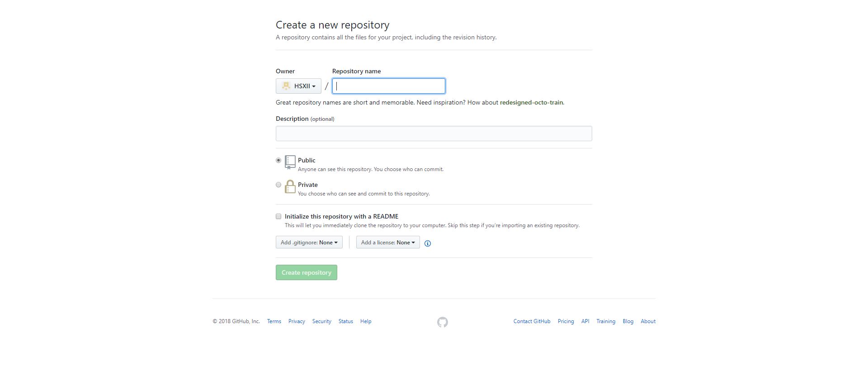Image resolution: width=868 pixels, height=391 pixels.
Task: Open the Contact GitHub footer link
Action: 532,321
